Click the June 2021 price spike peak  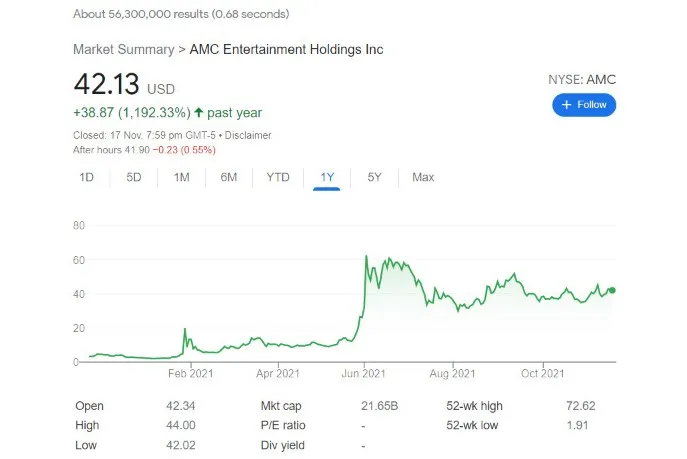[366, 256]
